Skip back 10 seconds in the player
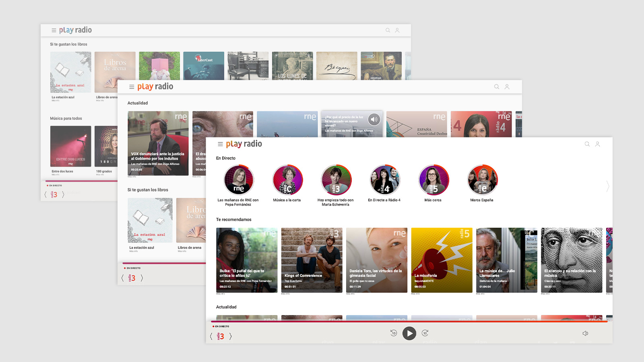 pos(393,333)
